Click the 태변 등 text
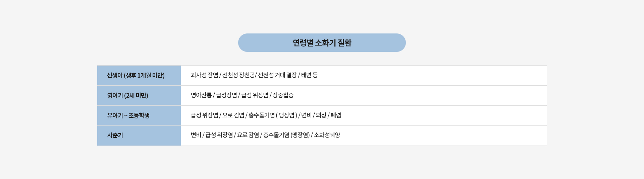 (x=309, y=75)
